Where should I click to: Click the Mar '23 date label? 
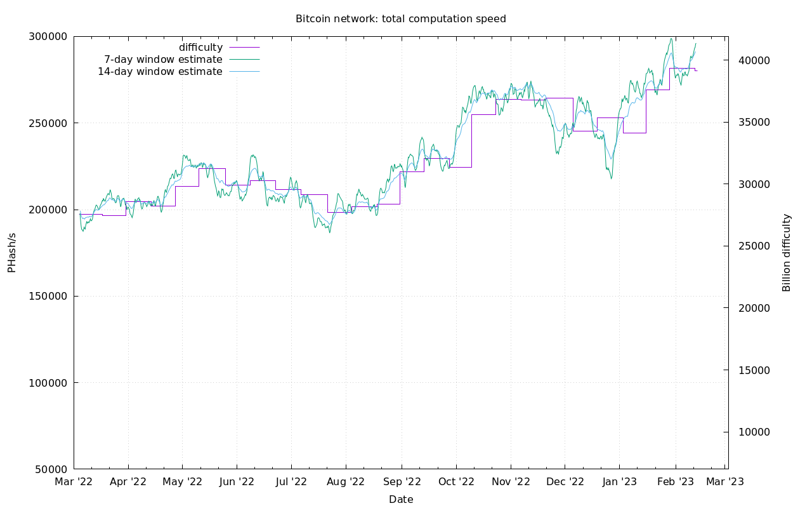pyautogui.click(x=725, y=482)
